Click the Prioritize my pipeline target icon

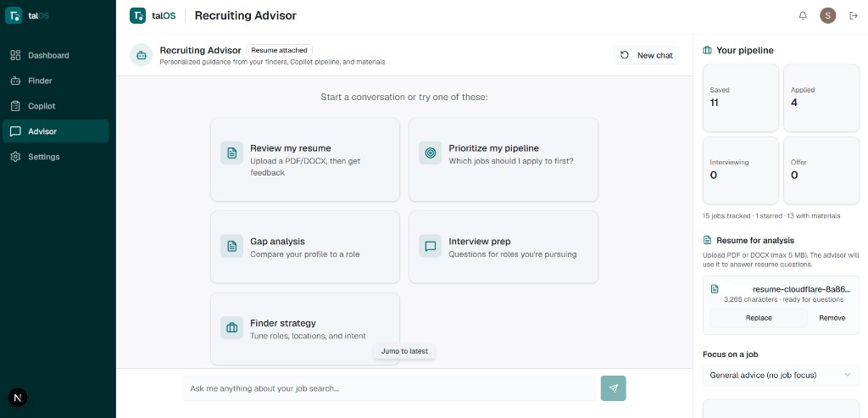point(430,153)
